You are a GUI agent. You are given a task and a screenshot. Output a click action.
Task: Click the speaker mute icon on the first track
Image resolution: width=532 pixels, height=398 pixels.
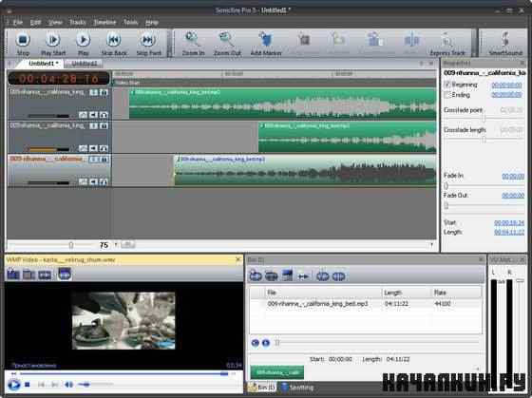tap(93, 115)
